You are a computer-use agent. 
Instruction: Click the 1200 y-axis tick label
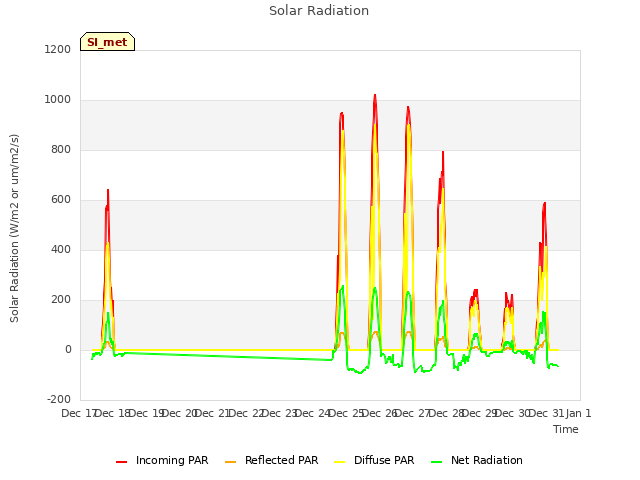[58, 49]
